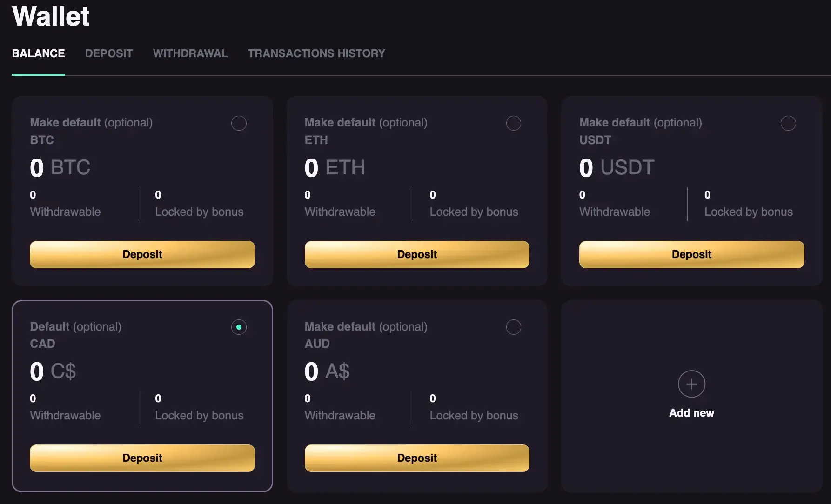Viewport: 831px width, 504px height.
Task: Set USDT wallet as default
Action: 788,123
